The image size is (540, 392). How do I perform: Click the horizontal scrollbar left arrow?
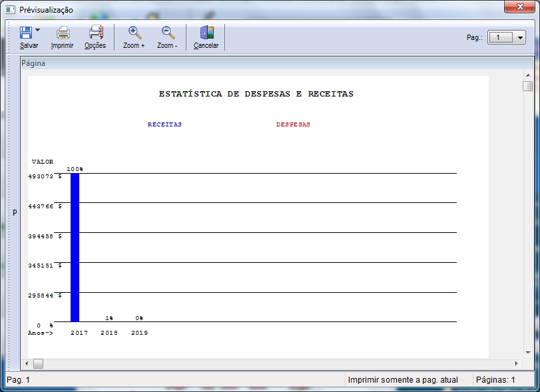[x=27, y=363]
